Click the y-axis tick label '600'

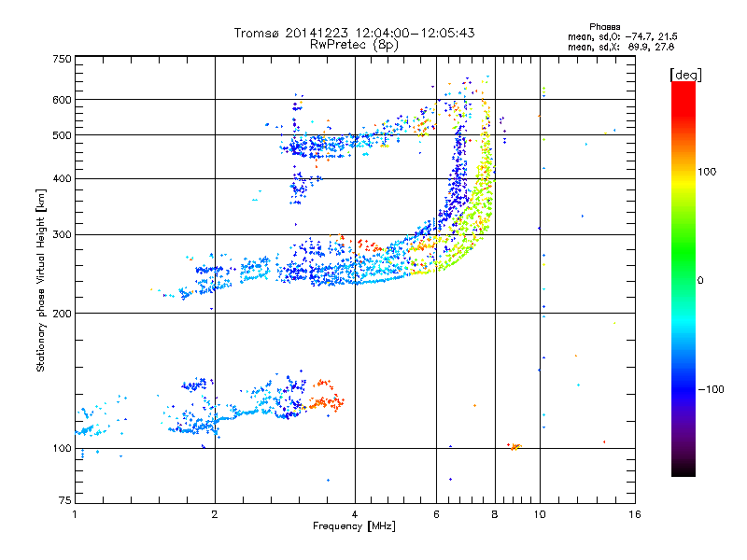[62, 100]
